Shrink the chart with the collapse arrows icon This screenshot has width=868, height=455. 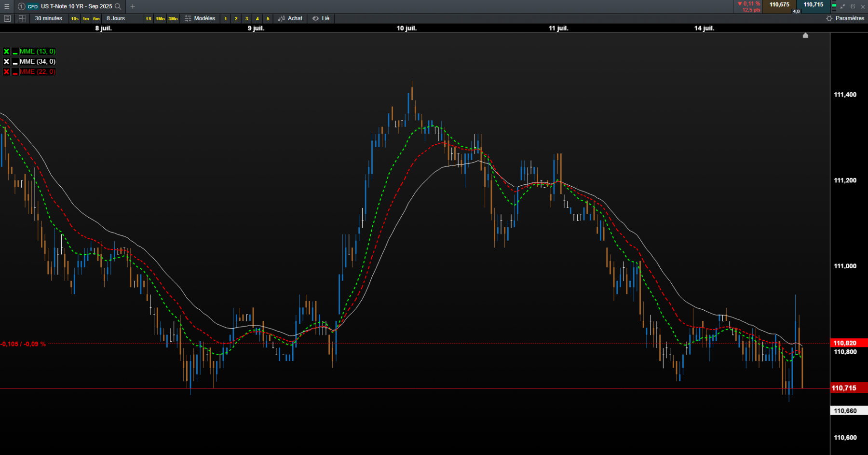click(x=842, y=6)
